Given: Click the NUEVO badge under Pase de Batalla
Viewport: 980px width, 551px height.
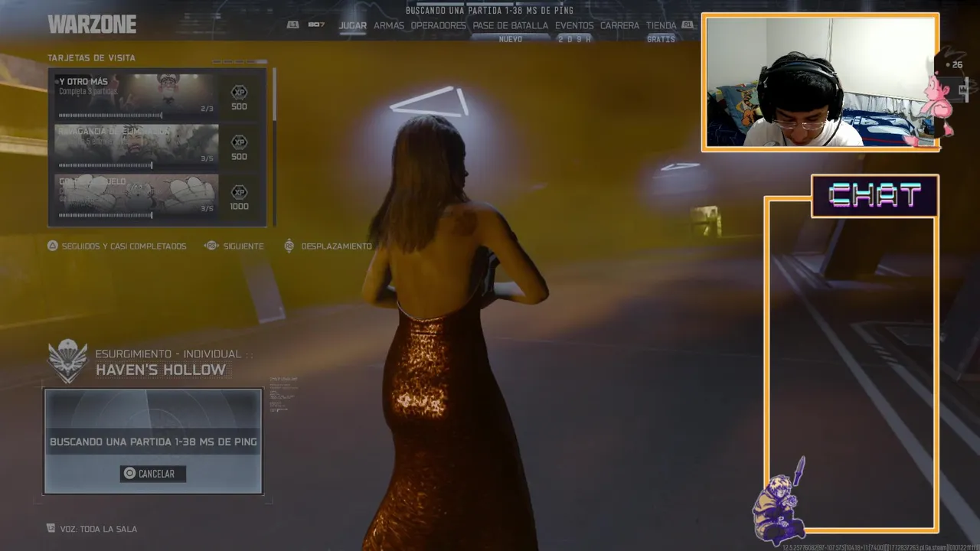Looking at the screenshot, I should 510,39.
